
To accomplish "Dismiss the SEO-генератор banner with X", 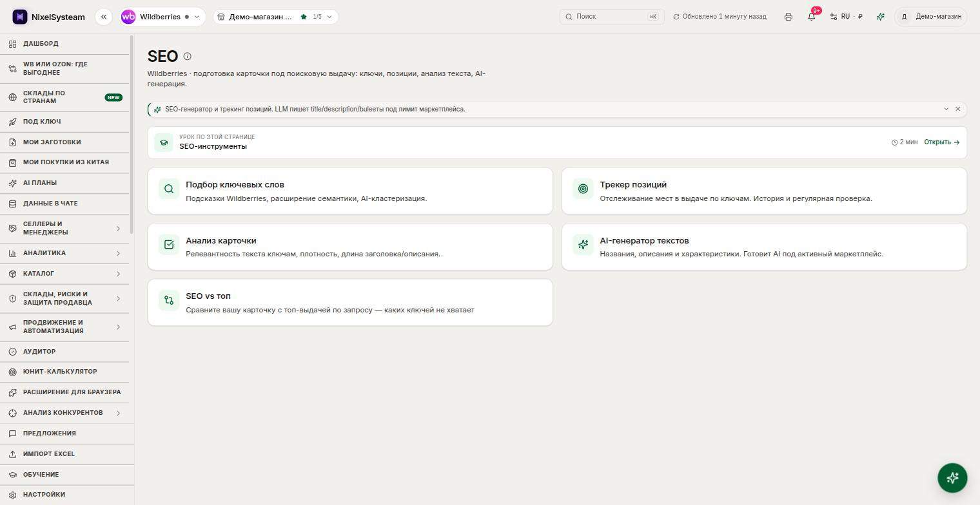I will coord(957,109).
